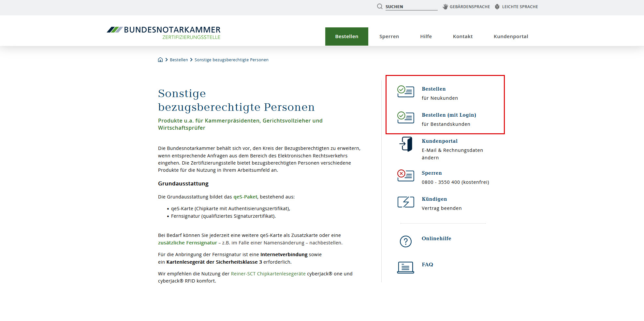Open Reiner-SCT Chipkartenlesegeräte link
644x321 pixels.
[x=268, y=274]
